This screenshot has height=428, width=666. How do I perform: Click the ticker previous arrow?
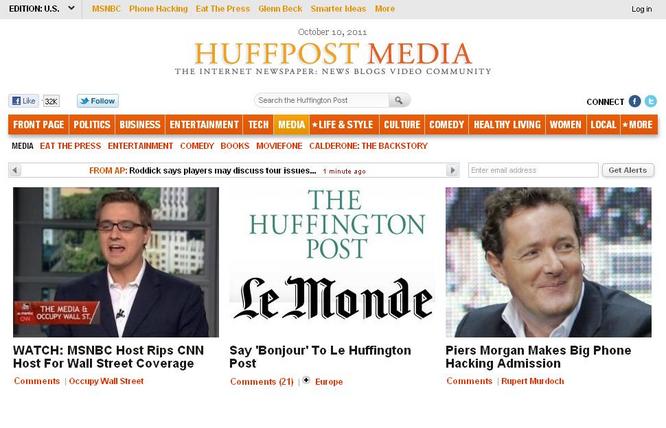click(15, 170)
